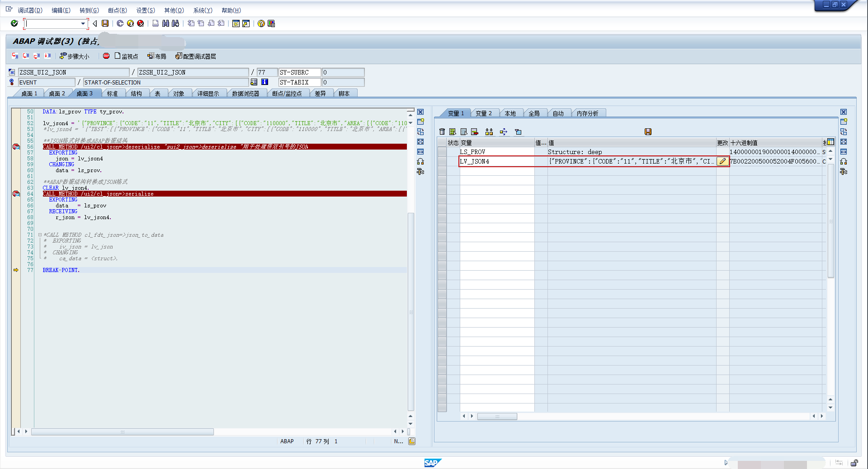The image size is (868, 469).
Task: Click the green Enter checkmark icon
Action: click(x=14, y=23)
